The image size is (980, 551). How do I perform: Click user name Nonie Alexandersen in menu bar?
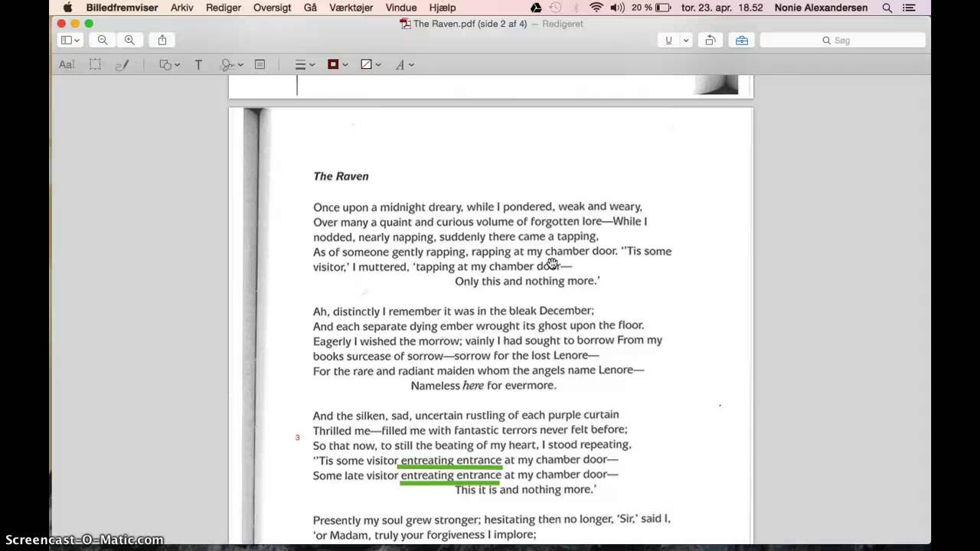(x=822, y=8)
